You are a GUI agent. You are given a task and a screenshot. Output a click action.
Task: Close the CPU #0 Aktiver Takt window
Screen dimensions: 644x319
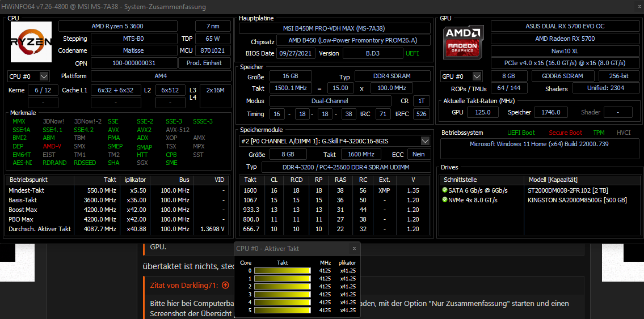354,248
